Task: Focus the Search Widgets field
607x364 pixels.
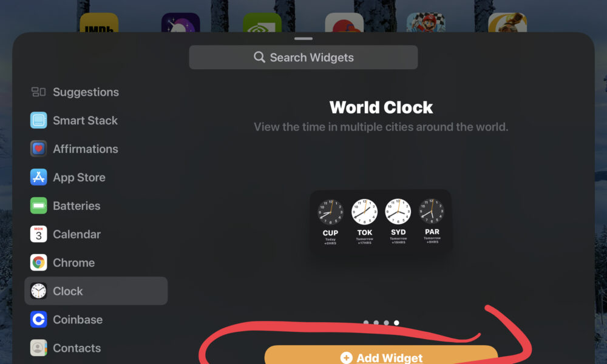Action: (x=303, y=57)
